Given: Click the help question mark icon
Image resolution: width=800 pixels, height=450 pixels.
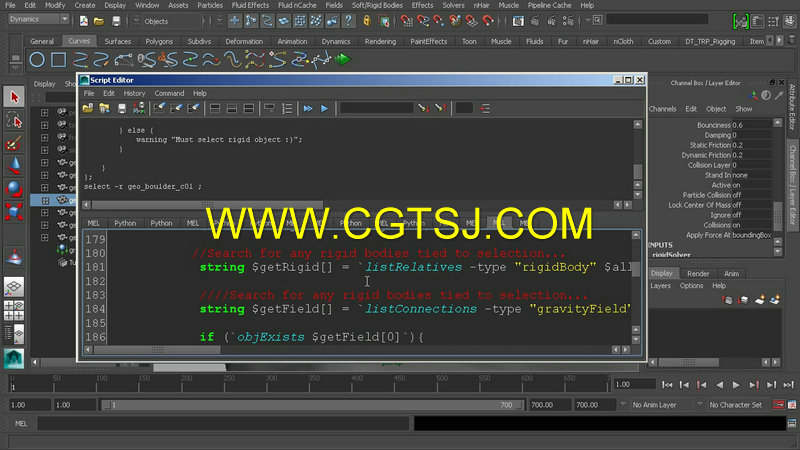Looking at the screenshot, I should pyautogui.click(x=348, y=21).
